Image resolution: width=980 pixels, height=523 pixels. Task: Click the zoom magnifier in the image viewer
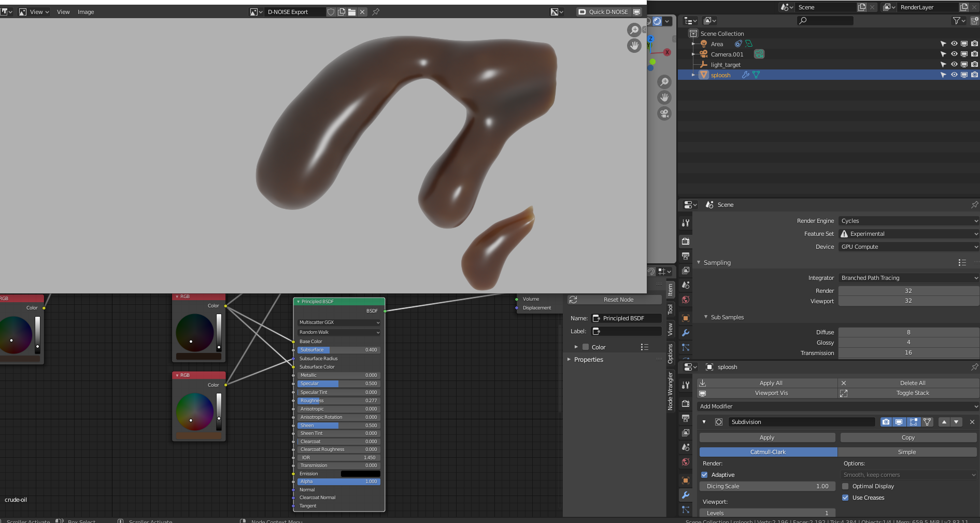click(x=634, y=30)
